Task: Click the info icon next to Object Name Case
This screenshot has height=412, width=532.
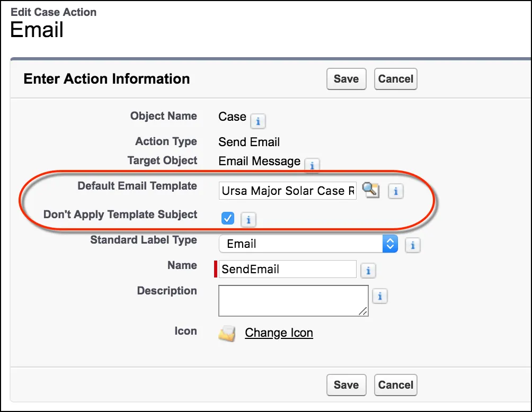Action: coord(258,121)
